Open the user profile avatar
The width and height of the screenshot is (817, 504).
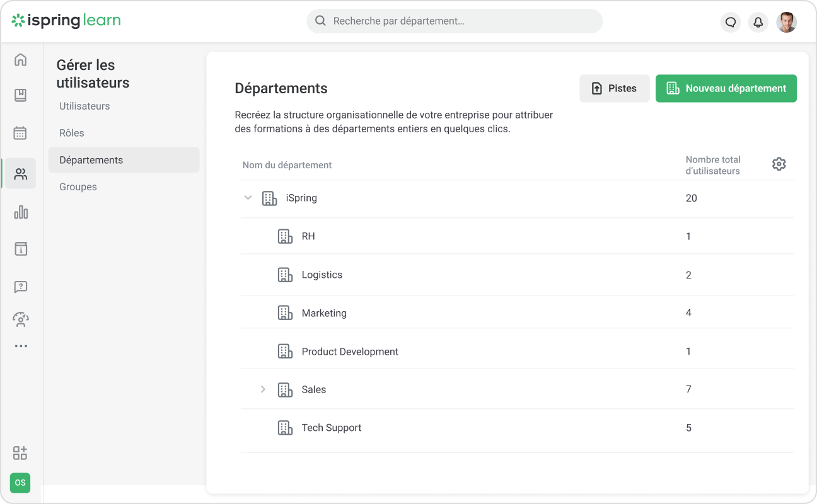click(x=786, y=22)
